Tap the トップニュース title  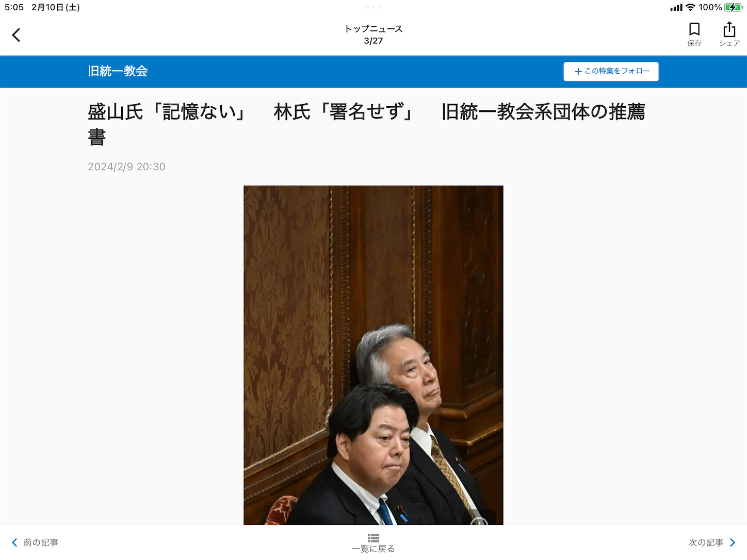coord(373,29)
